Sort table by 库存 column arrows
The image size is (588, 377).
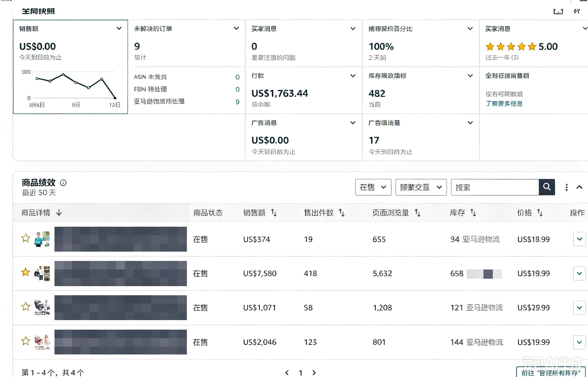473,213
